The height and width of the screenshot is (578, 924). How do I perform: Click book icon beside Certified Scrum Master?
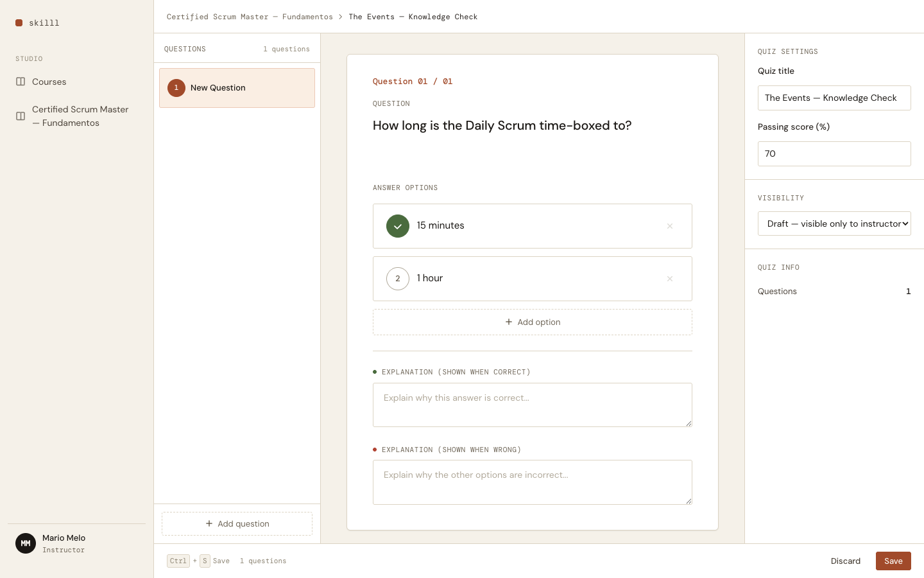click(x=21, y=116)
